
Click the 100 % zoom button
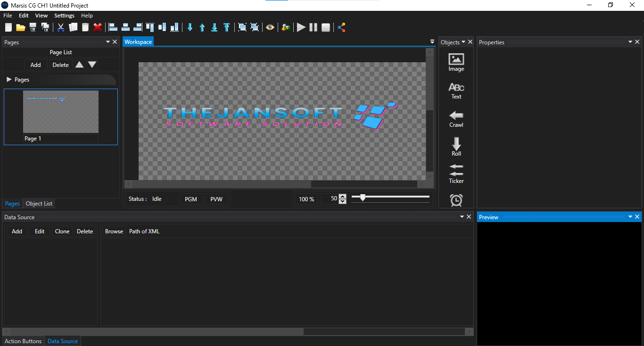[x=306, y=199]
